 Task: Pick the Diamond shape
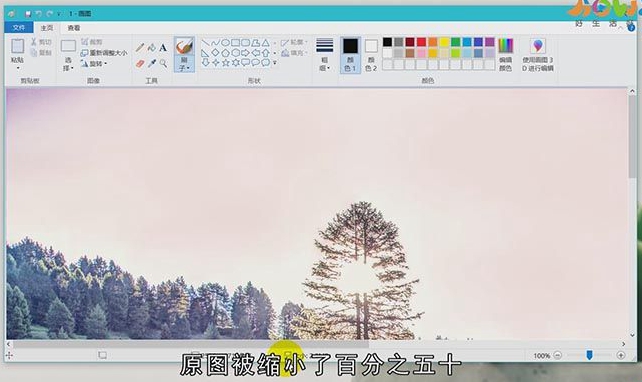(x=215, y=53)
